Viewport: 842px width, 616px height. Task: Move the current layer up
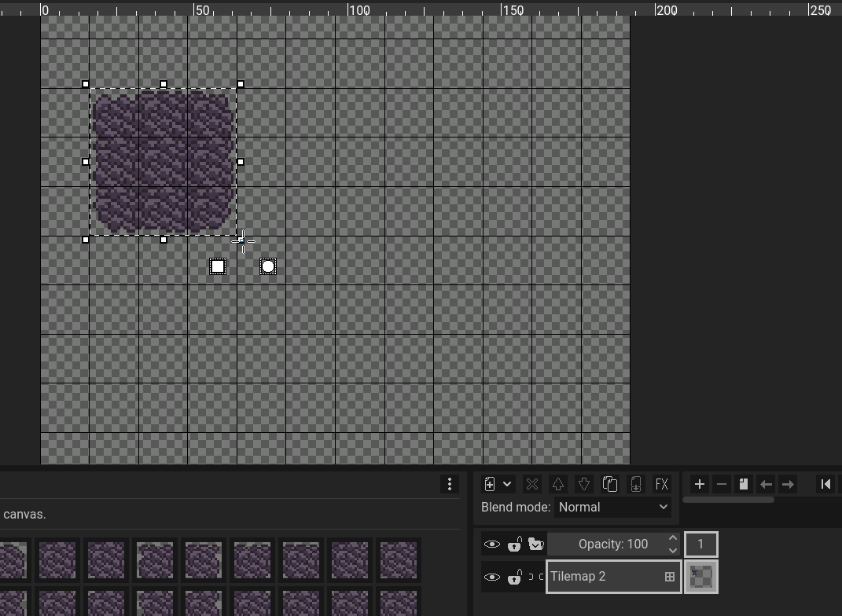(x=557, y=484)
